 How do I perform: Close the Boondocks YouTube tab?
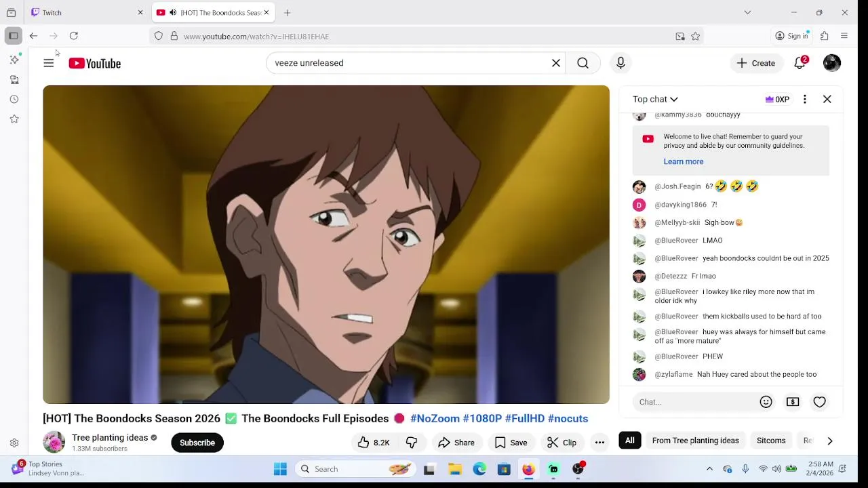point(266,12)
